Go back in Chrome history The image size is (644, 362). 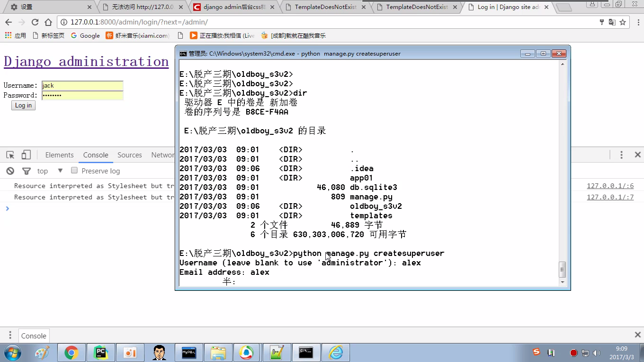click(8, 22)
